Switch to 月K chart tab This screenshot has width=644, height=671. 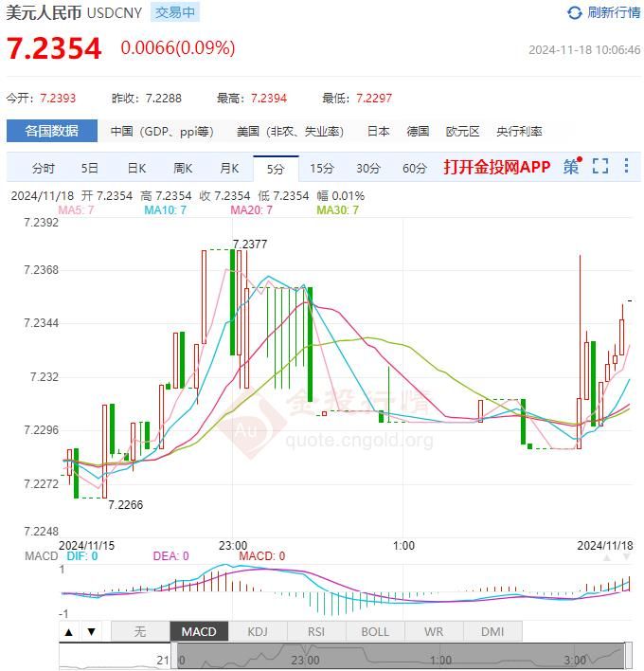pos(229,168)
